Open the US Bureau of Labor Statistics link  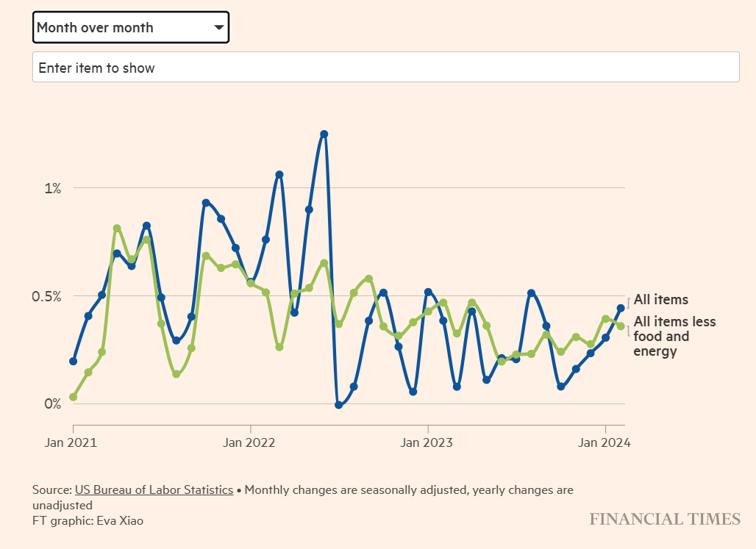coord(154,489)
